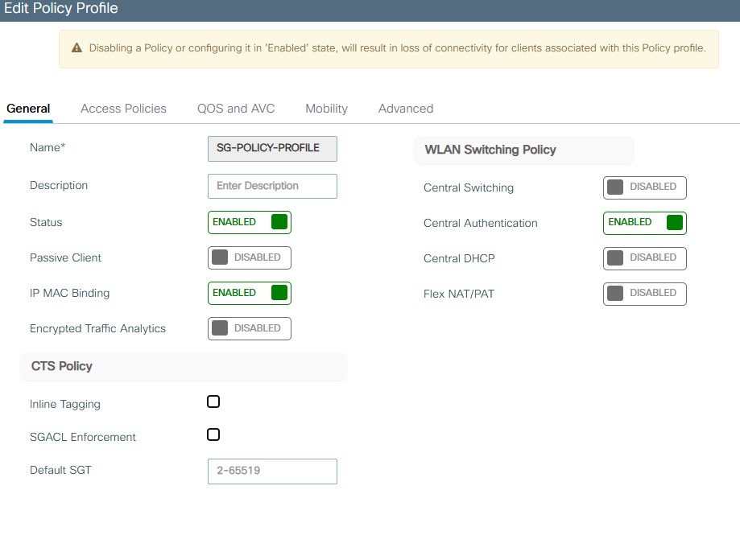Enable Encrypted Traffic Analytics toggle

tap(249, 328)
